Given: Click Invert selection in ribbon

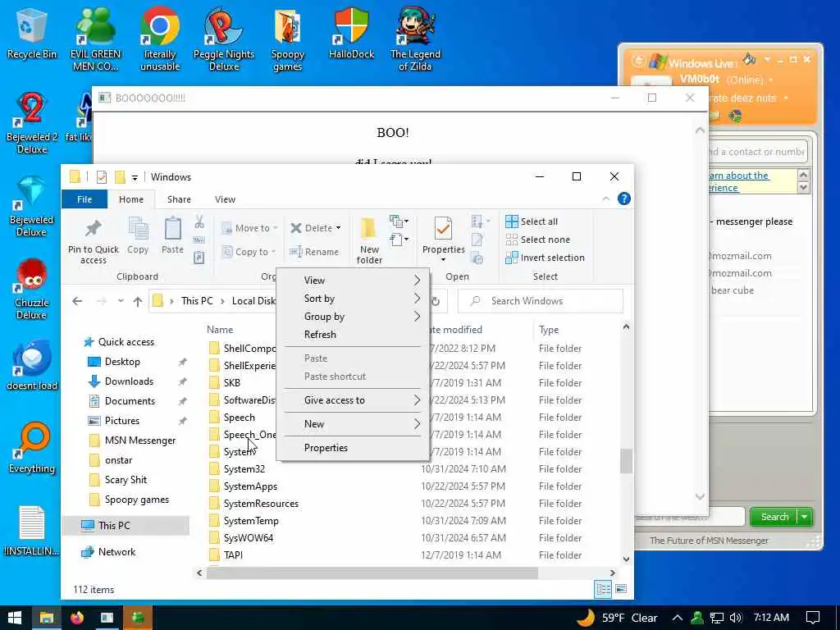Looking at the screenshot, I should (x=545, y=258).
